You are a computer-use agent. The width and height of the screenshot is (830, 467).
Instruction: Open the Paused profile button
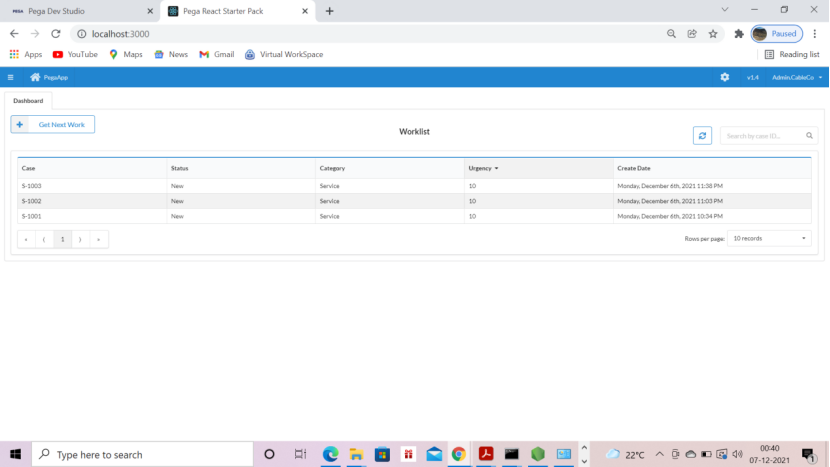point(777,34)
